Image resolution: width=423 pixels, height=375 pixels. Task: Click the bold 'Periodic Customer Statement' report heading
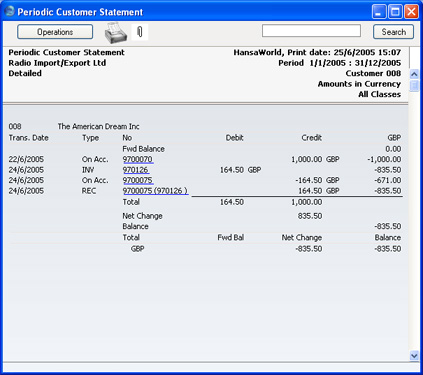click(66, 52)
